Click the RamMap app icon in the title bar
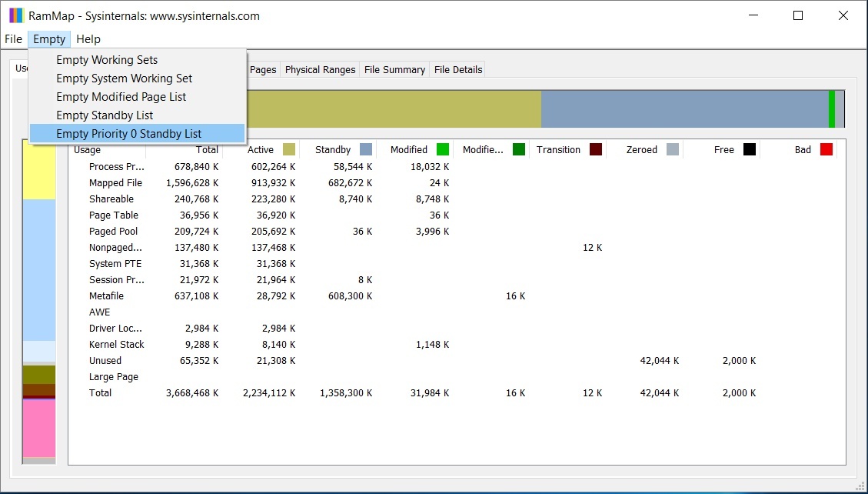 pyautogui.click(x=17, y=15)
